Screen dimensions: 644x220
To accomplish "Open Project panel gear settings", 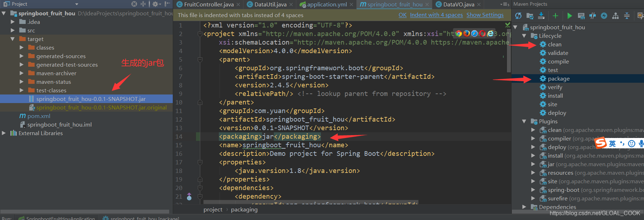I will [x=156, y=4].
